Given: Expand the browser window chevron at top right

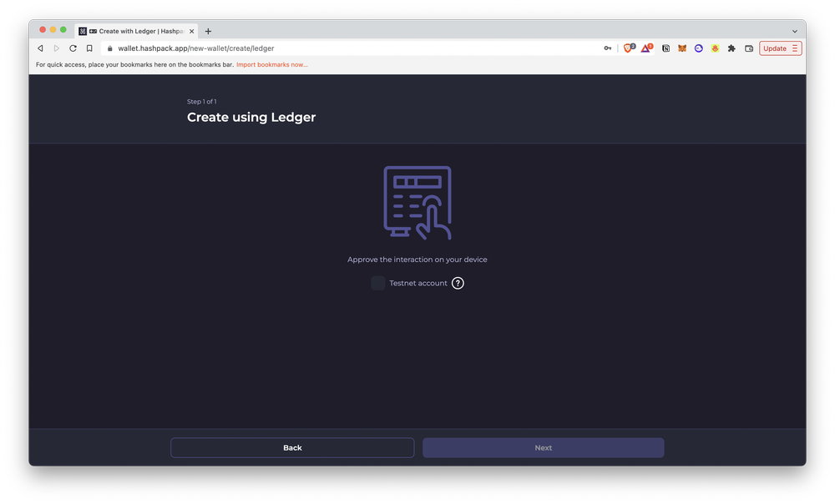Looking at the screenshot, I should (x=794, y=30).
